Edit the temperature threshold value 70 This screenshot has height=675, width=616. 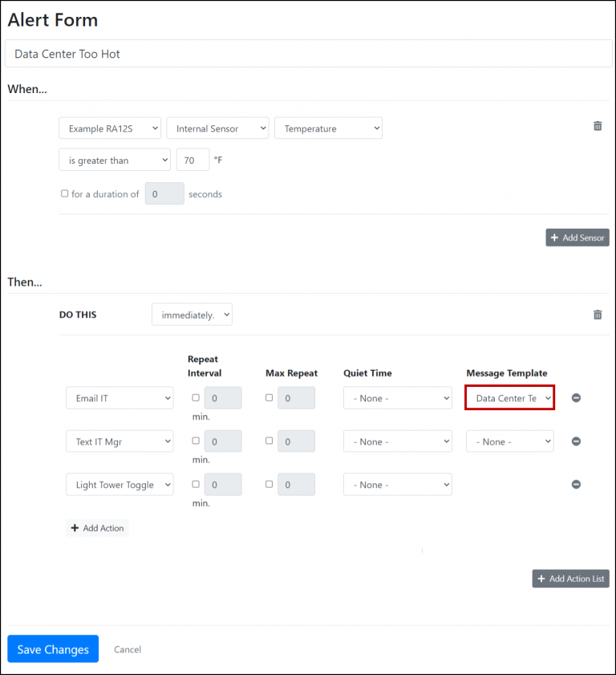192,160
